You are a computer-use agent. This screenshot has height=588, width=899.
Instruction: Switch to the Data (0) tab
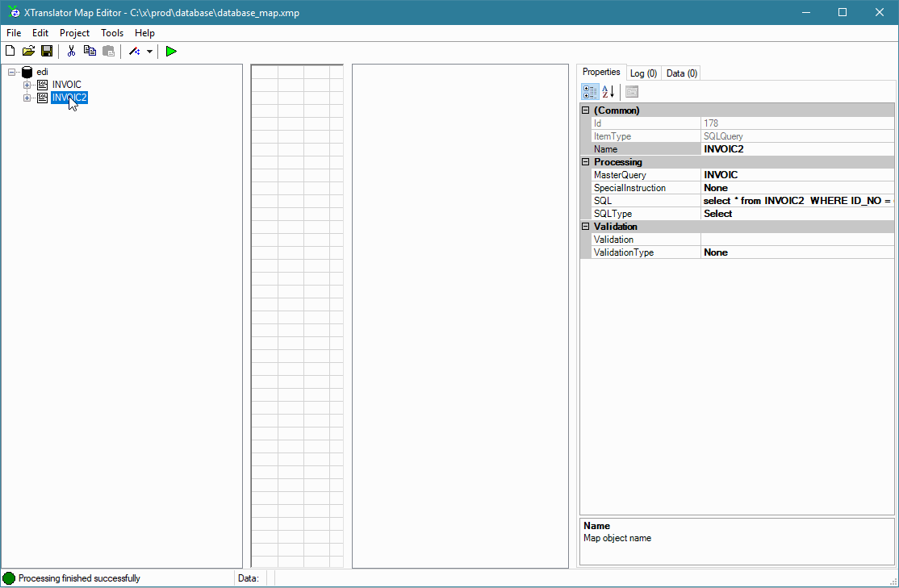[x=682, y=73]
